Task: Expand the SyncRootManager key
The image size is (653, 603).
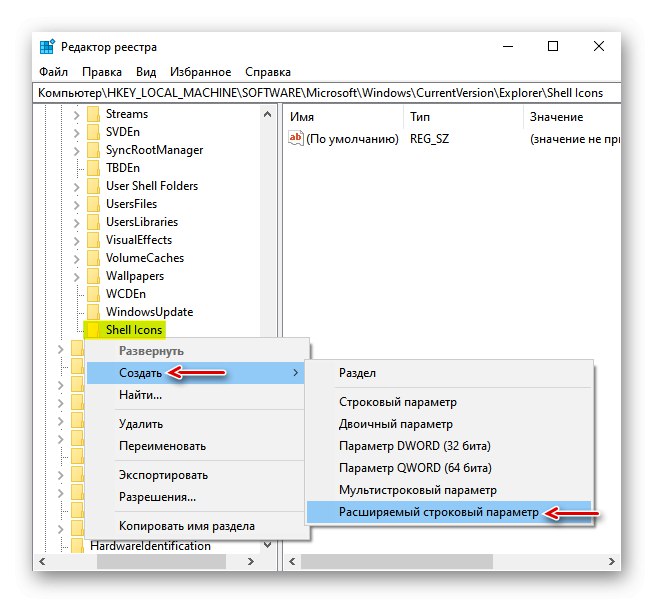Action: [76, 150]
